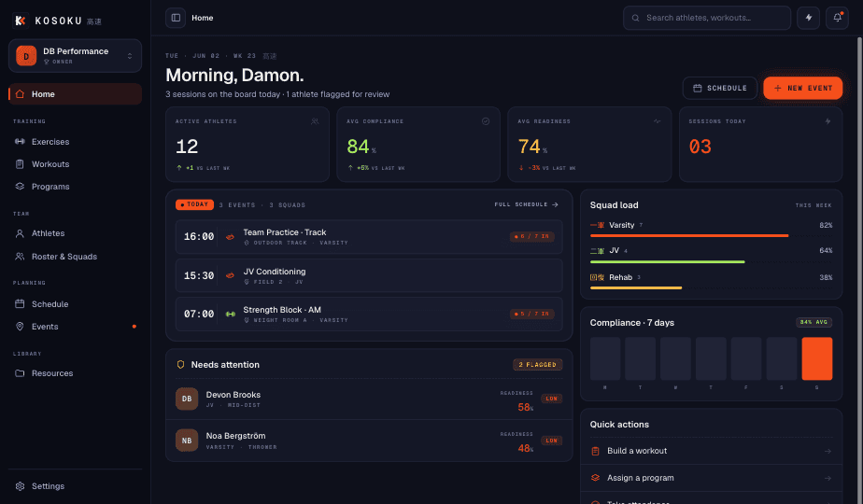863x504 pixels.
Task: Click the Schedule calendar icon in sidebar
Action: tap(20, 303)
